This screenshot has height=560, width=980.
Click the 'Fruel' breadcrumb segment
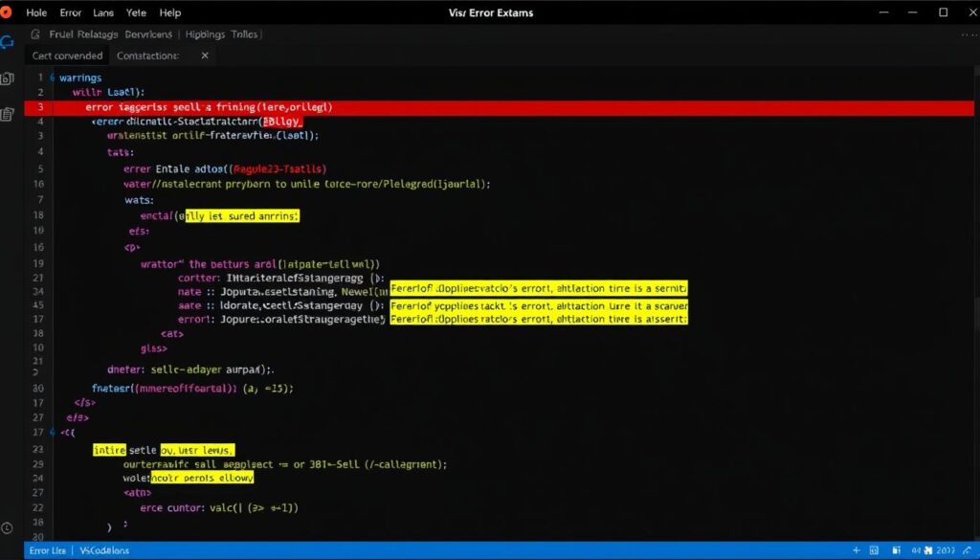[x=62, y=34]
